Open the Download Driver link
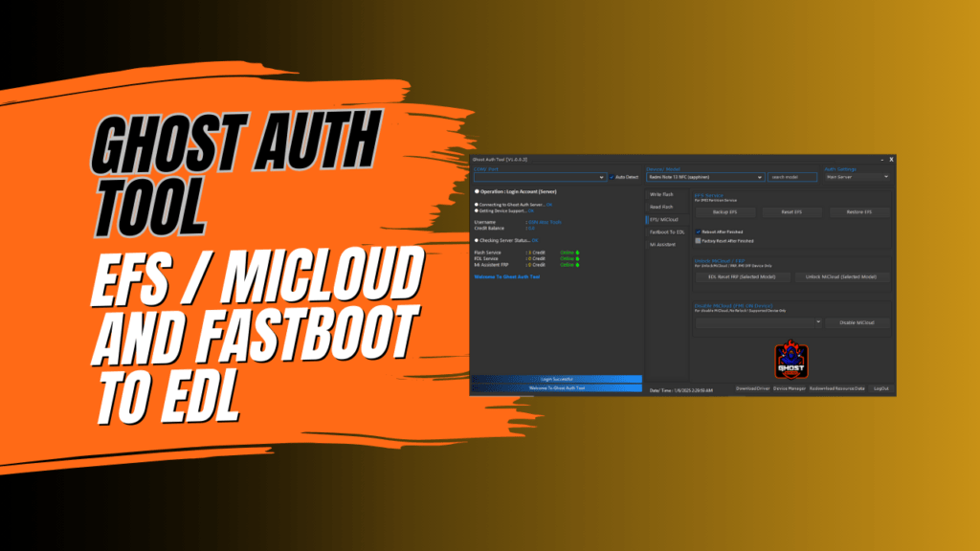This screenshot has height=551, width=980. click(x=753, y=389)
